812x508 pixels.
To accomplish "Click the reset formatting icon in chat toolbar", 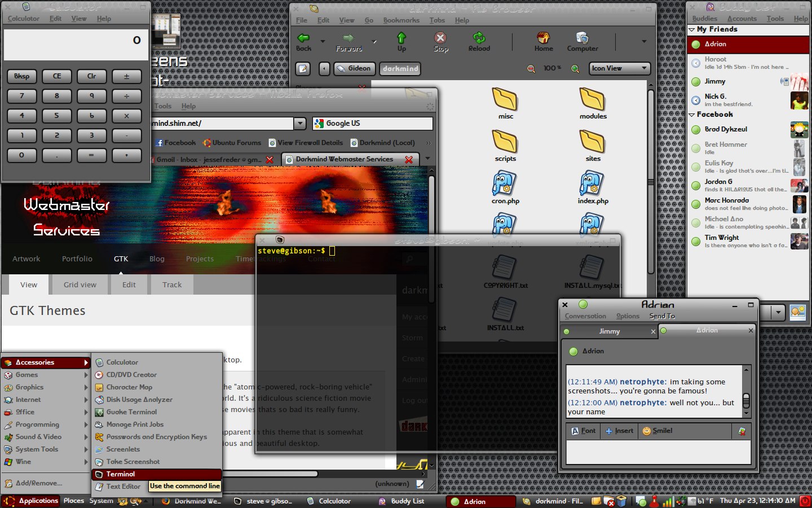I will point(742,431).
